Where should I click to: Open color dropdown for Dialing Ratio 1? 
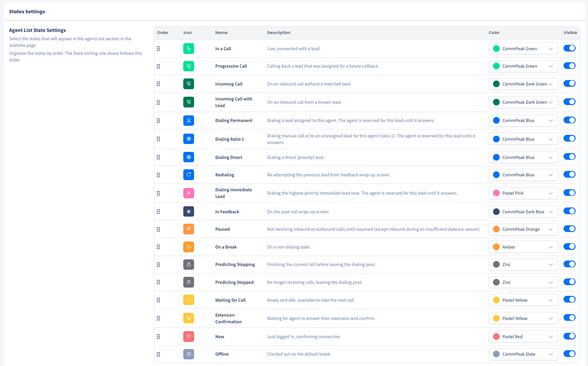coord(523,139)
